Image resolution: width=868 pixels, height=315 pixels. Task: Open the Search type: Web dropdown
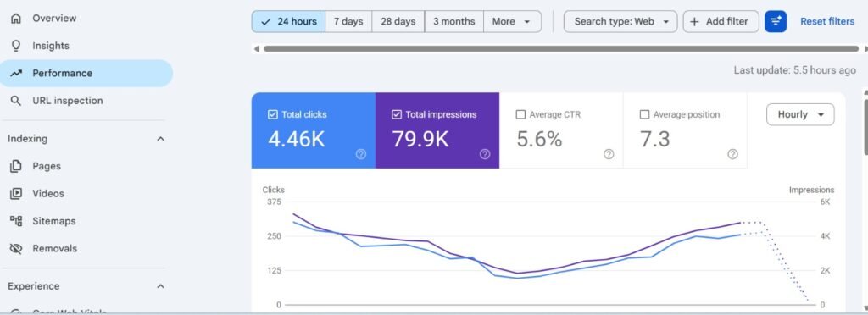click(x=620, y=21)
